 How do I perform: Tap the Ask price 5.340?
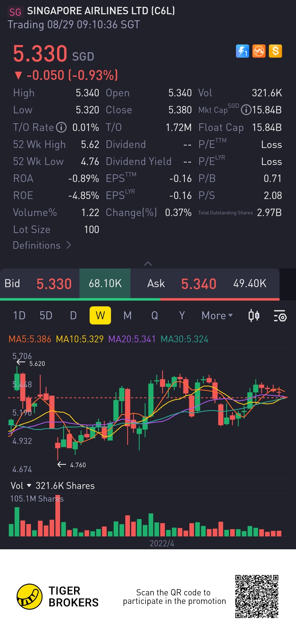(x=199, y=284)
